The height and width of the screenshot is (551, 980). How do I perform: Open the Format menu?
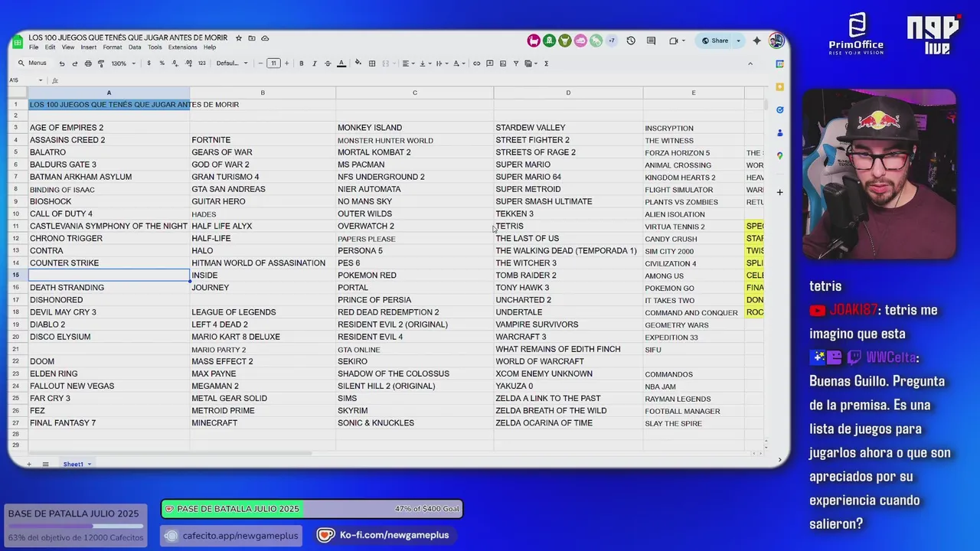click(113, 47)
